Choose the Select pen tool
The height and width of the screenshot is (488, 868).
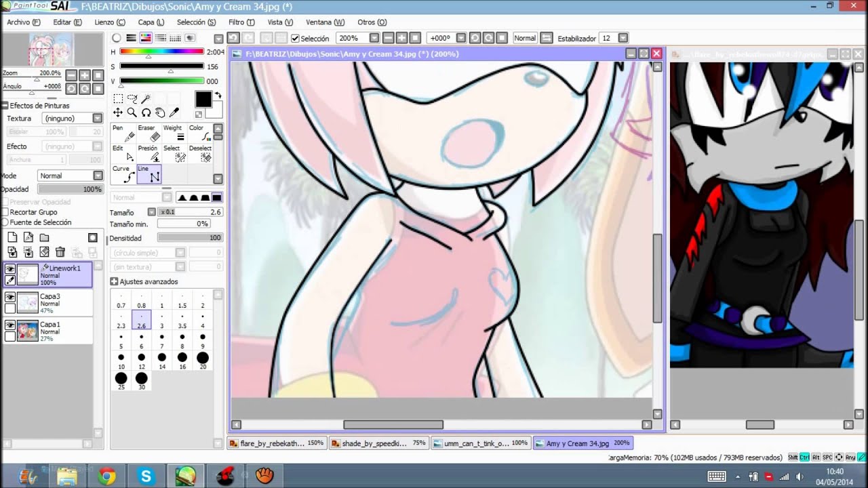coord(174,153)
